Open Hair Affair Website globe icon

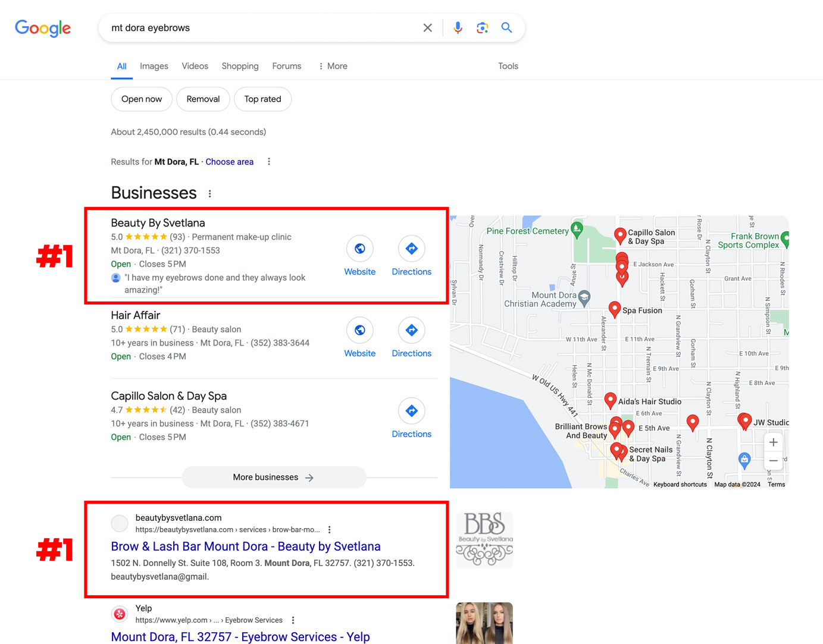pyautogui.click(x=360, y=330)
